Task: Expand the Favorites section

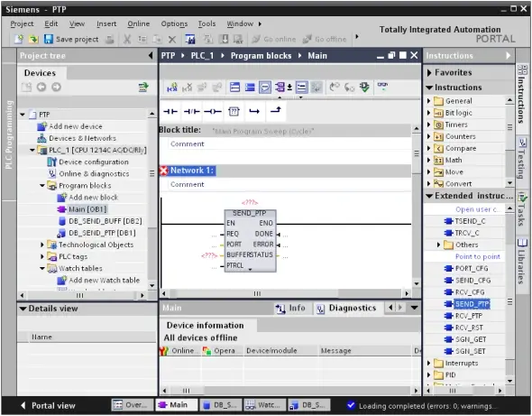Action: (429, 72)
